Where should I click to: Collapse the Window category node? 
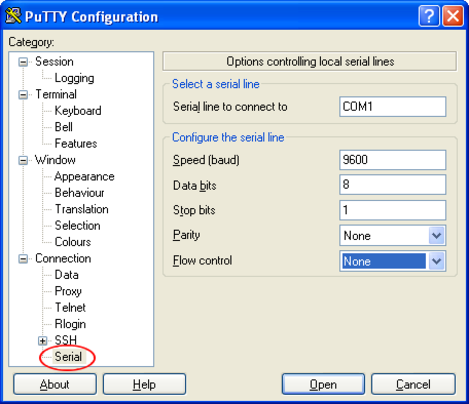click(23, 160)
